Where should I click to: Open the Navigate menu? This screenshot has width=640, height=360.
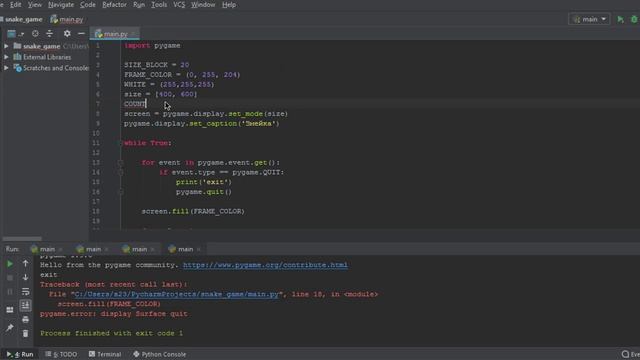coord(61,5)
